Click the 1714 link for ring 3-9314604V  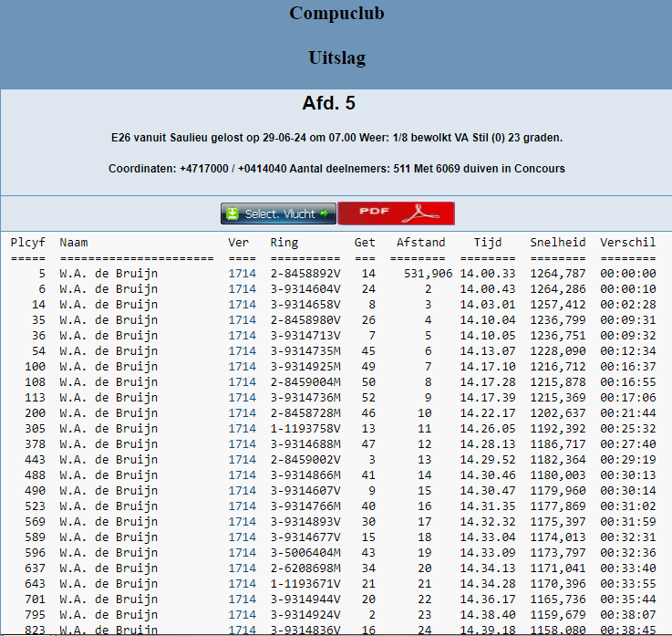[x=242, y=288]
